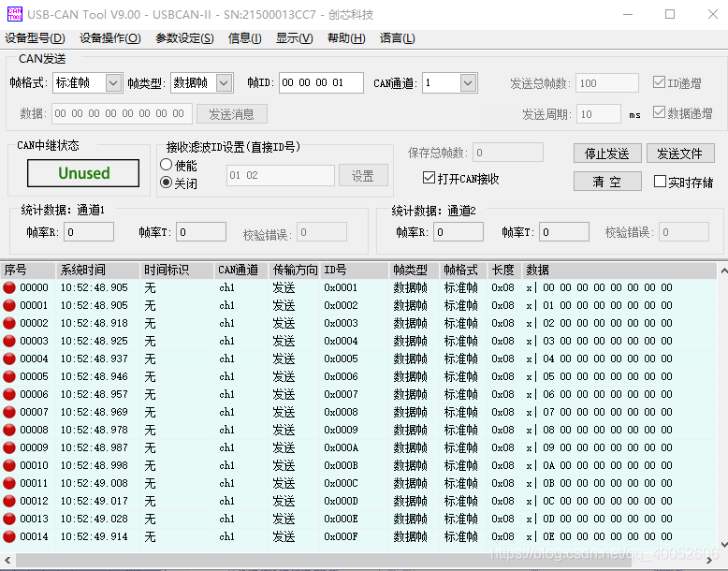Expand the 帧格式 dropdown
Viewport: 728px width, 571px height.
coord(113,83)
